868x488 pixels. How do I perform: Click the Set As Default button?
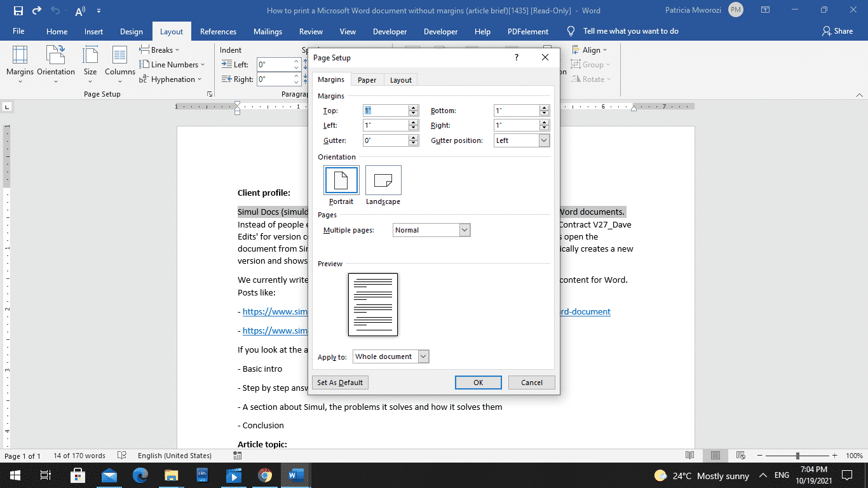pos(340,382)
